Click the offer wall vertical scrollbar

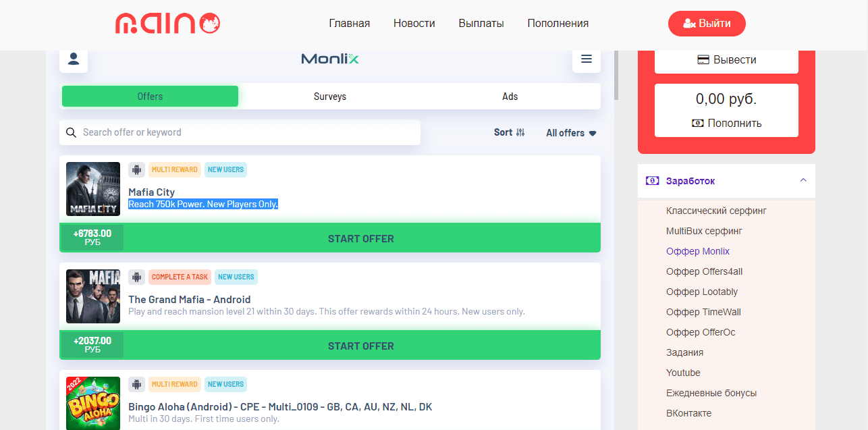tap(616, 74)
